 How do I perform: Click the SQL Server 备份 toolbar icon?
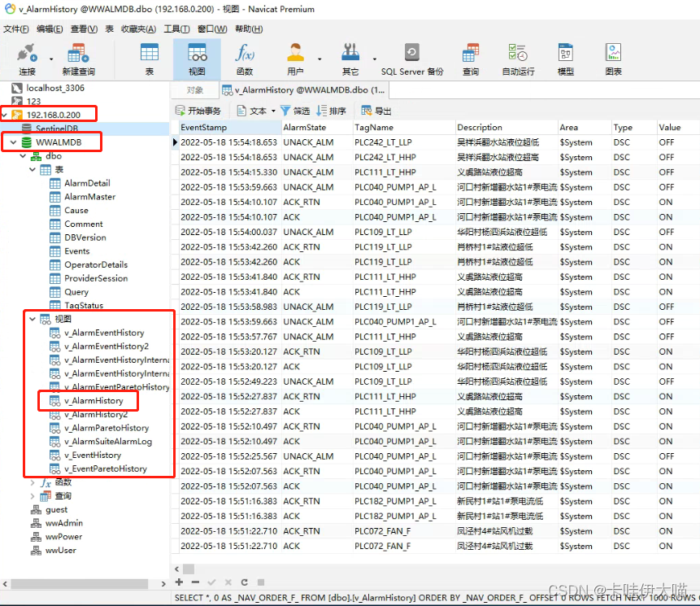pos(412,59)
